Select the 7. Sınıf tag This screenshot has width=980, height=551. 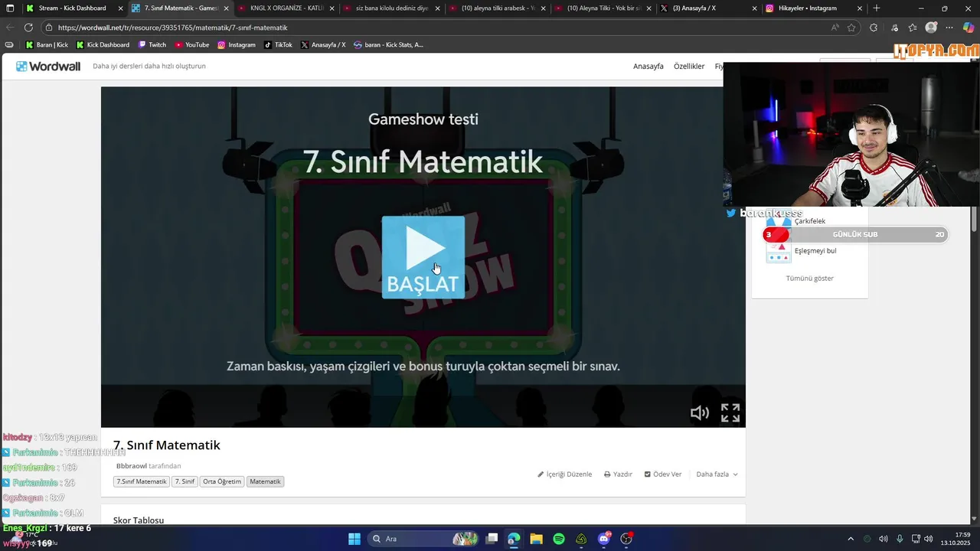[185, 481]
